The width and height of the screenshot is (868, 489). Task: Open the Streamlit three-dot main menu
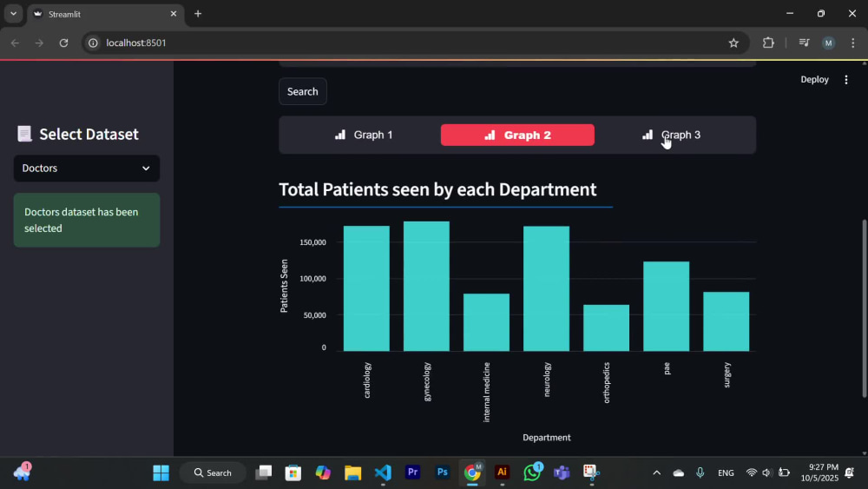845,80
